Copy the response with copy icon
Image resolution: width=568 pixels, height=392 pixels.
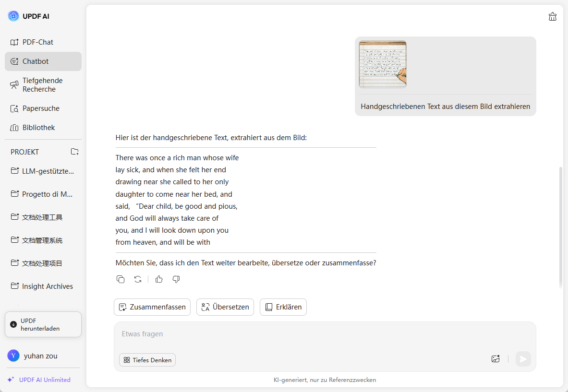tap(121, 279)
